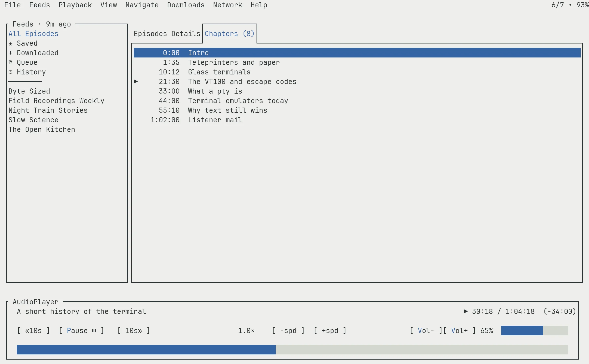Pause playback with the Pause button
The width and height of the screenshot is (589, 364).
click(81, 331)
